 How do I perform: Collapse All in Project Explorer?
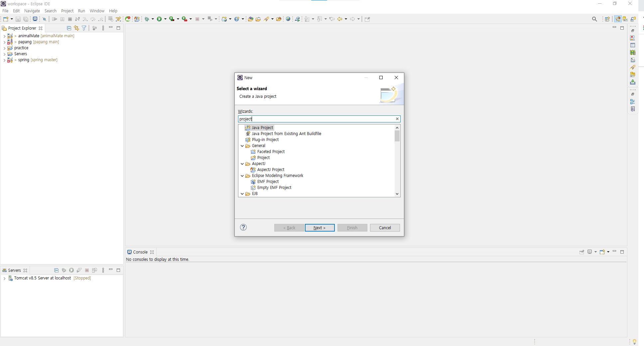pos(69,28)
